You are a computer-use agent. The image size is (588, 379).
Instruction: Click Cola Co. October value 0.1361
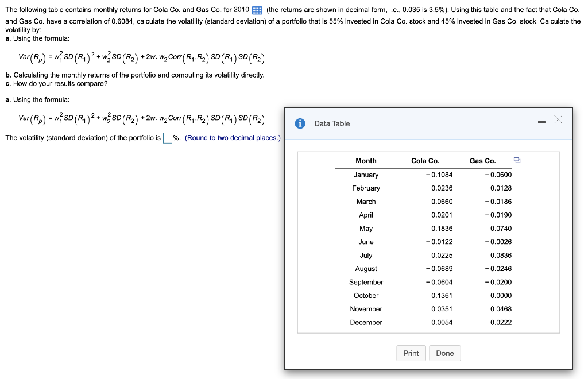[x=442, y=296]
